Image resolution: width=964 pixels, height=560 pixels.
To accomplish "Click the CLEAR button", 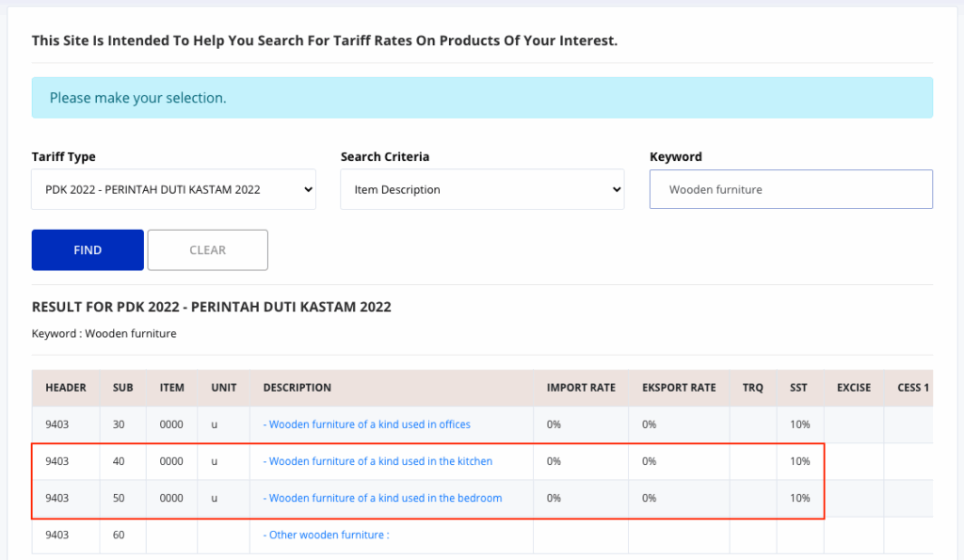I will [x=208, y=250].
